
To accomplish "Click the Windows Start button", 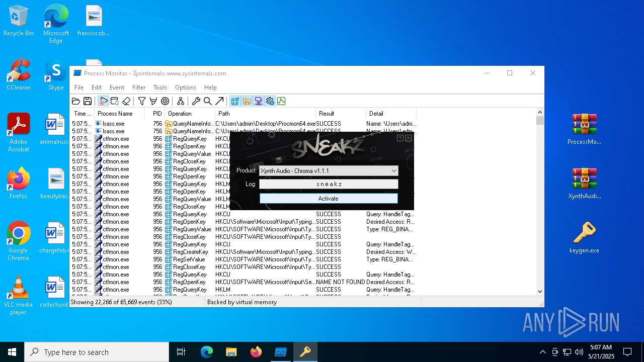I will click(12, 352).
